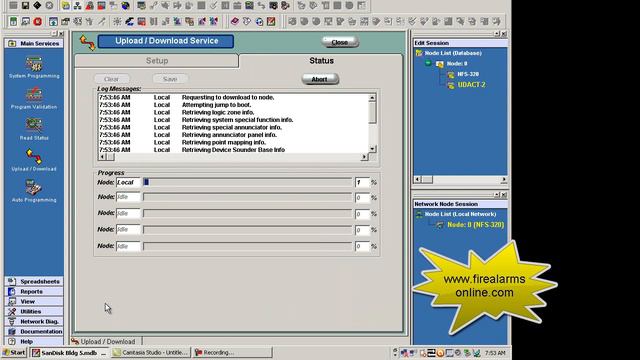Image resolution: width=640 pixels, height=360 pixels.
Task: Click the red chart toolbar icon
Action: [x=271, y=21]
